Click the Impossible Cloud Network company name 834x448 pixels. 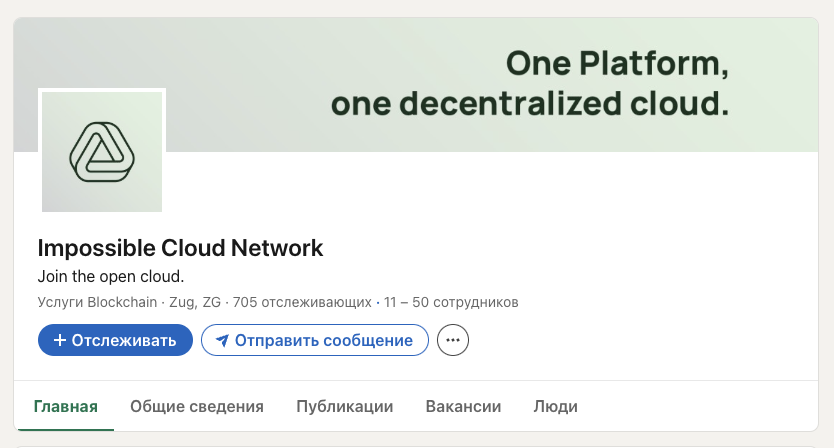click(x=180, y=248)
